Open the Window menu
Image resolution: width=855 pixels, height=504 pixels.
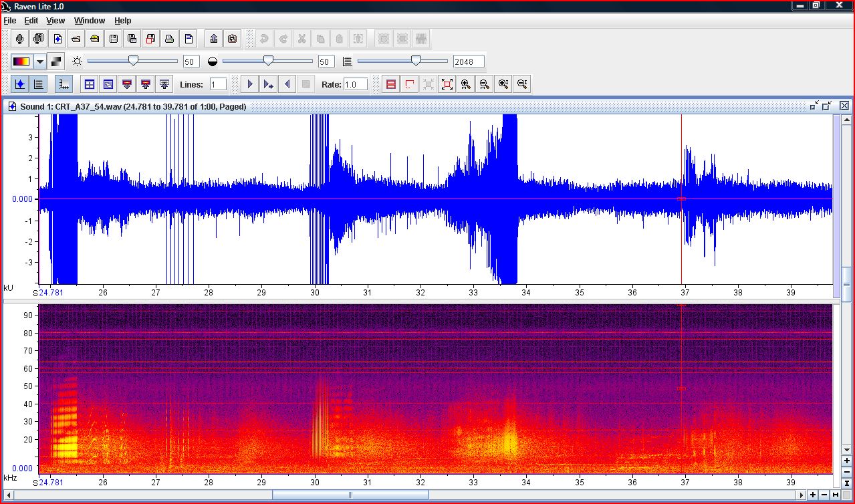click(x=90, y=21)
